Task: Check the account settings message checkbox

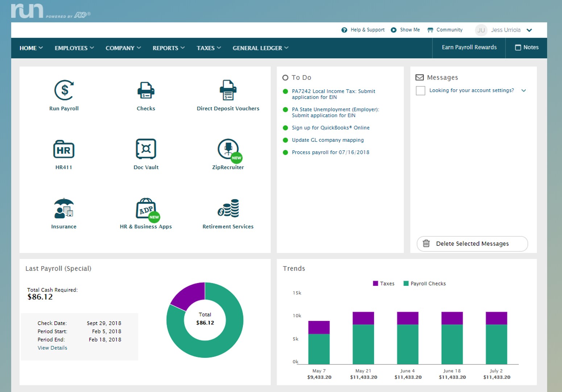Action: 420,91
